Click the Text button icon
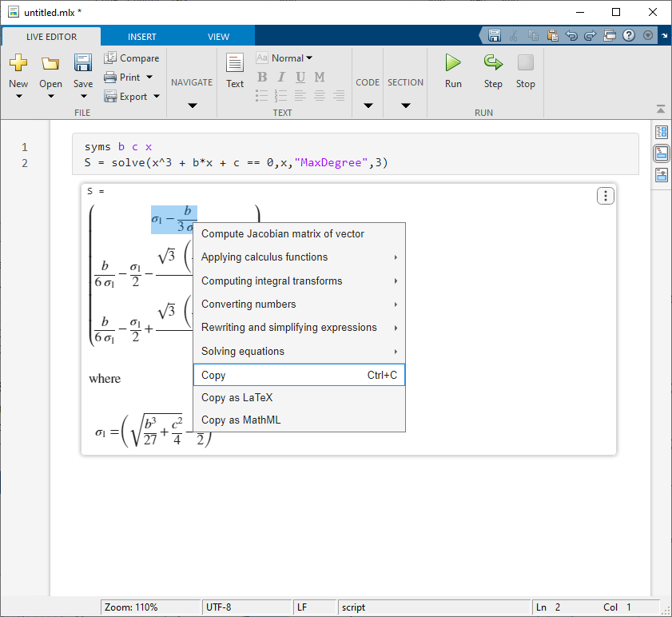This screenshot has width=672, height=617. click(x=234, y=63)
